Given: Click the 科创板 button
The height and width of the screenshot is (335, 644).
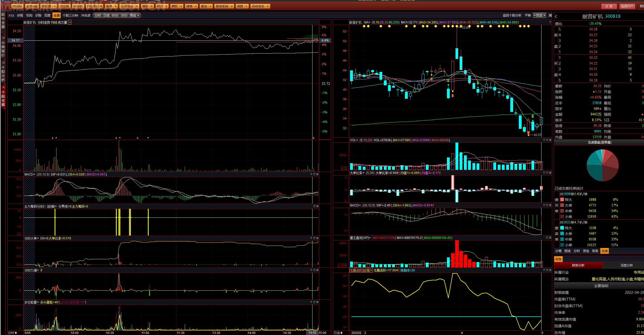Looking at the screenshot, I should click(x=78, y=6).
